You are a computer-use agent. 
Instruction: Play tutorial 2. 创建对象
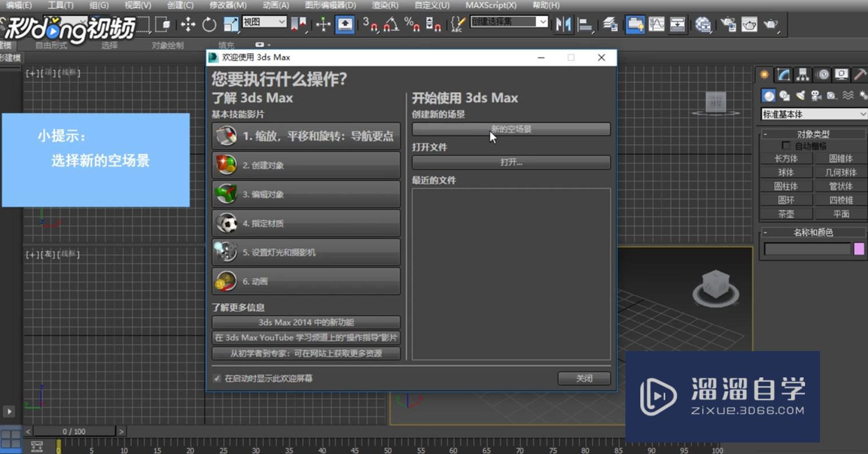306,165
